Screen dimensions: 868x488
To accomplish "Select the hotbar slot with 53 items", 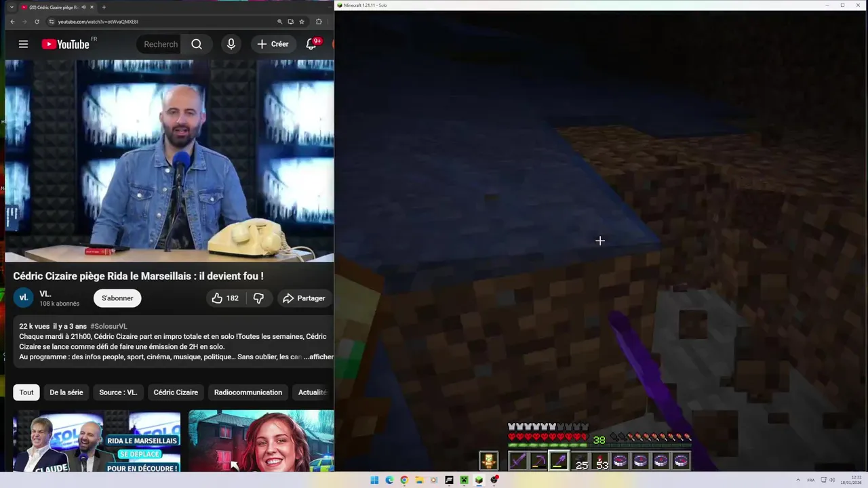I will coord(600,461).
